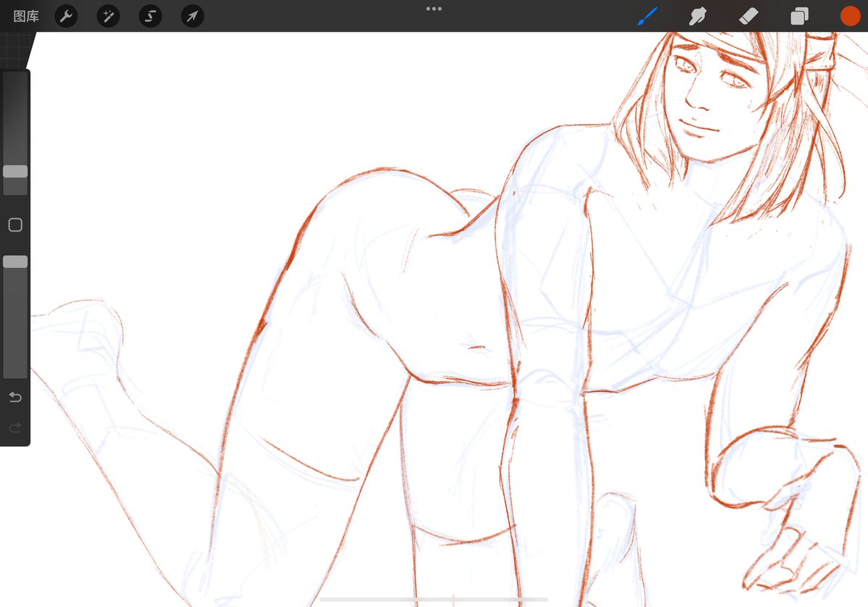
Task: Select the Brush tool
Action: [647, 16]
